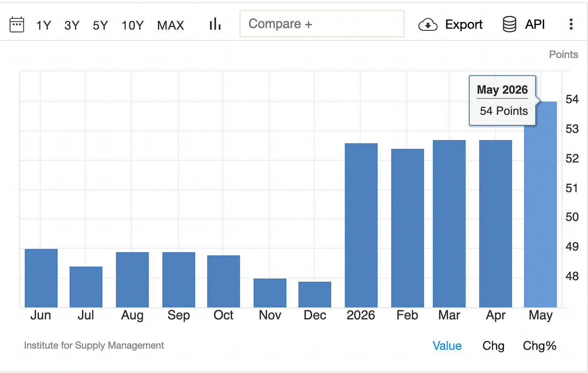The width and height of the screenshot is (588, 373).
Task: Click the Export cloud download icon
Action: pyautogui.click(x=428, y=25)
